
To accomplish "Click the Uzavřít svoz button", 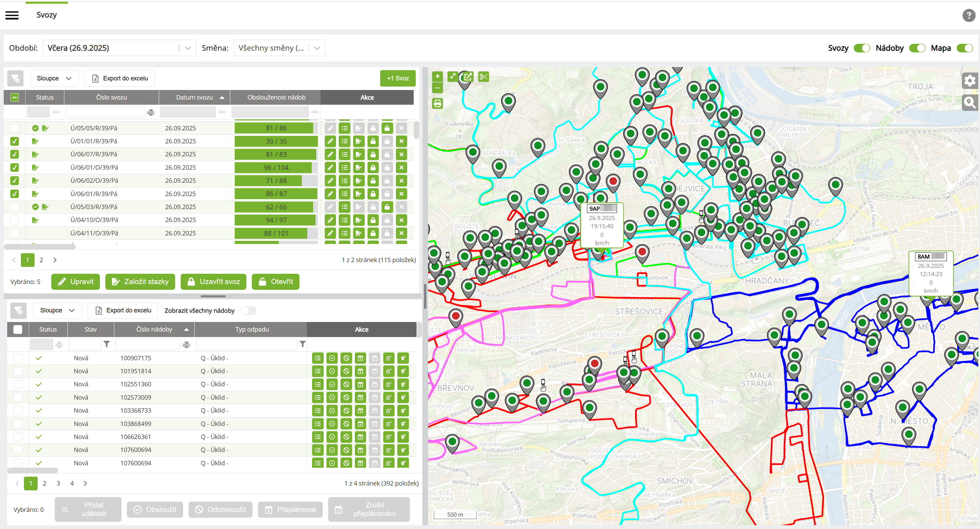I will (x=214, y=281).
